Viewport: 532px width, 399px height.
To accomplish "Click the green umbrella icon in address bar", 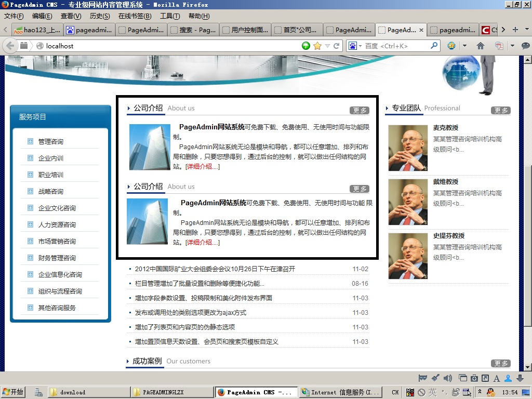I will click(306, 46).
